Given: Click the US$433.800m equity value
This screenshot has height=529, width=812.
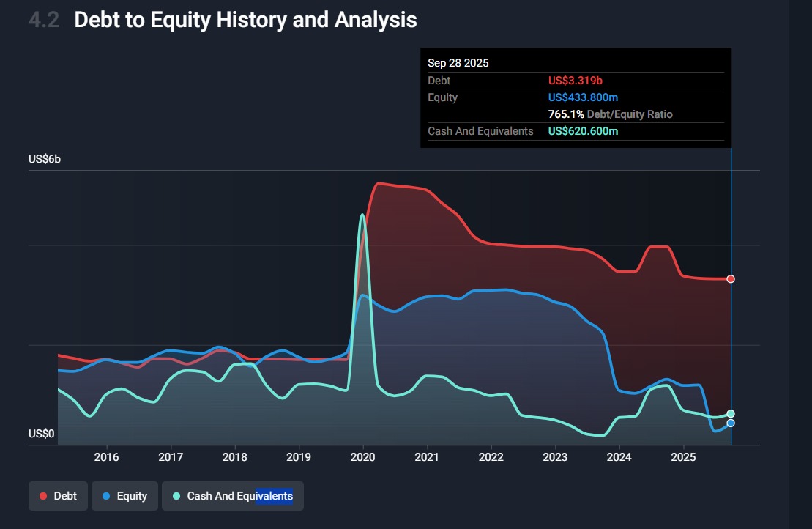Looking at the screenshot, I should (583, 97).
